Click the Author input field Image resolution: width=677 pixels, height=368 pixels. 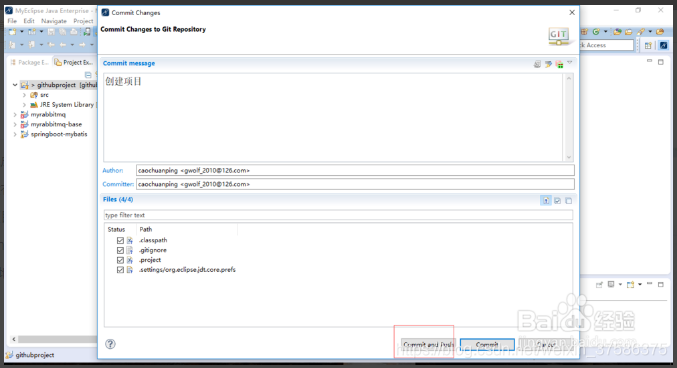tap(355, 170)
